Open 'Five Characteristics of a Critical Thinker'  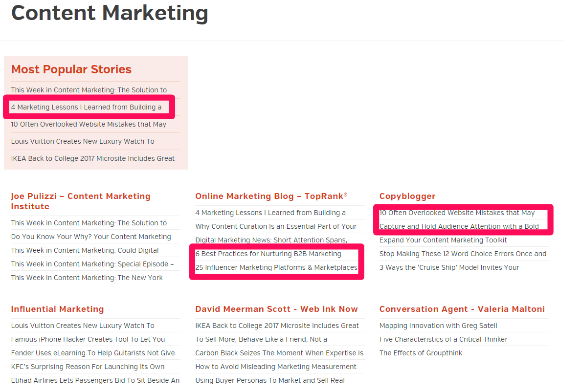[443, 339]
